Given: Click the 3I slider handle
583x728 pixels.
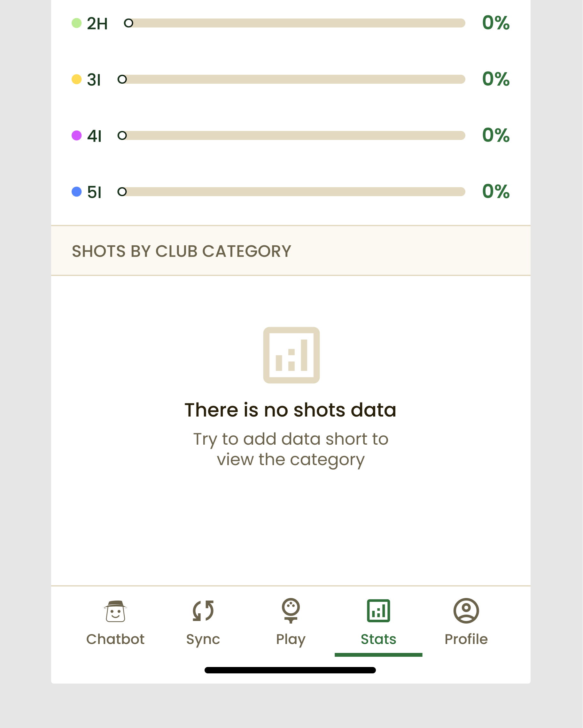Looking at the screenshot, I should [x=122, y=79].
